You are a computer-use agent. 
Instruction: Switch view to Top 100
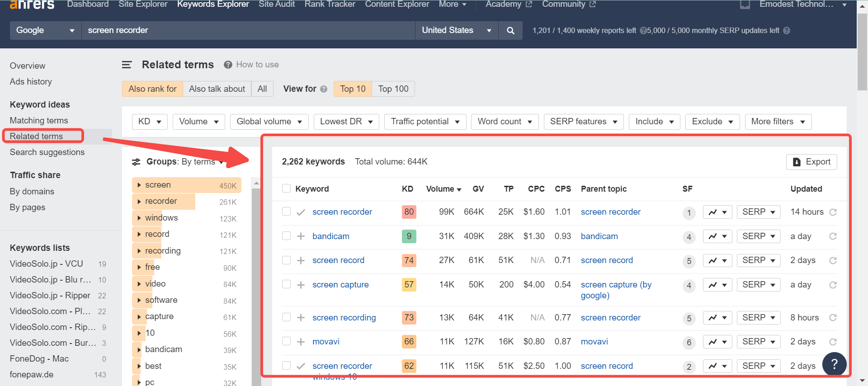coord(393,89)
